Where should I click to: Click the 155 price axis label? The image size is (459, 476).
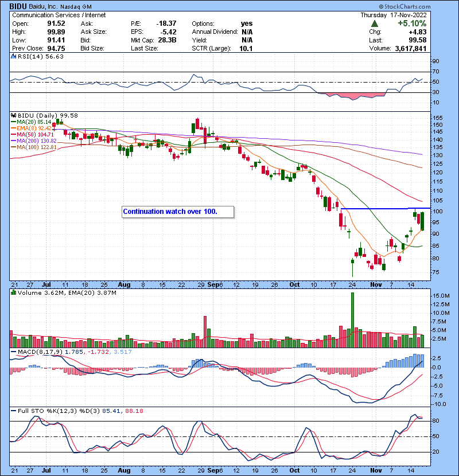coord(438,118)
